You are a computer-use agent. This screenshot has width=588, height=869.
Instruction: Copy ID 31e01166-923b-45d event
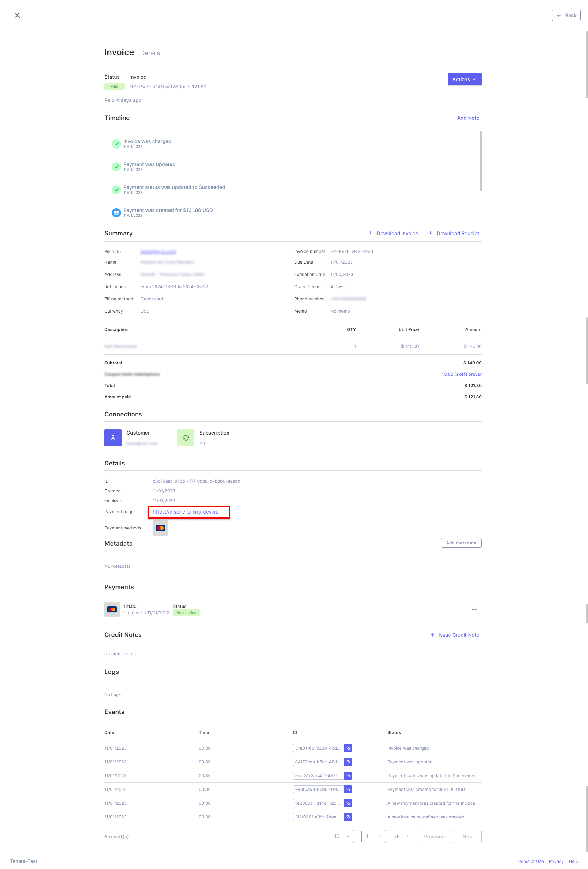pos(348,748)
